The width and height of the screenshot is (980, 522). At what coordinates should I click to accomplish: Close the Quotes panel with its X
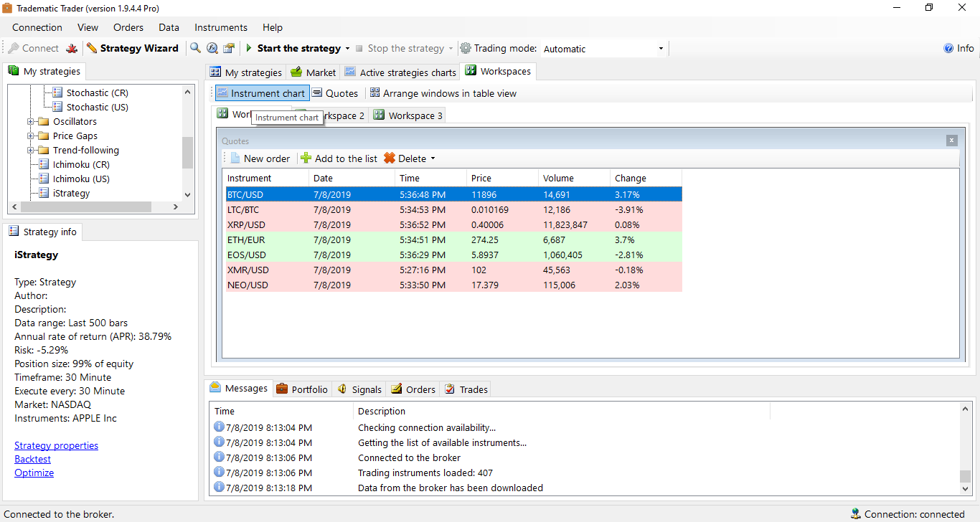951,141
